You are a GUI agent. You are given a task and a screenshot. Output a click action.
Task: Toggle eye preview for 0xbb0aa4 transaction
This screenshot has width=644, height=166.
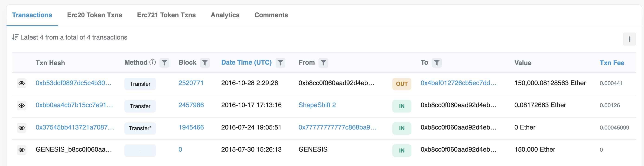pyautogui.click(x=22, y=105)
